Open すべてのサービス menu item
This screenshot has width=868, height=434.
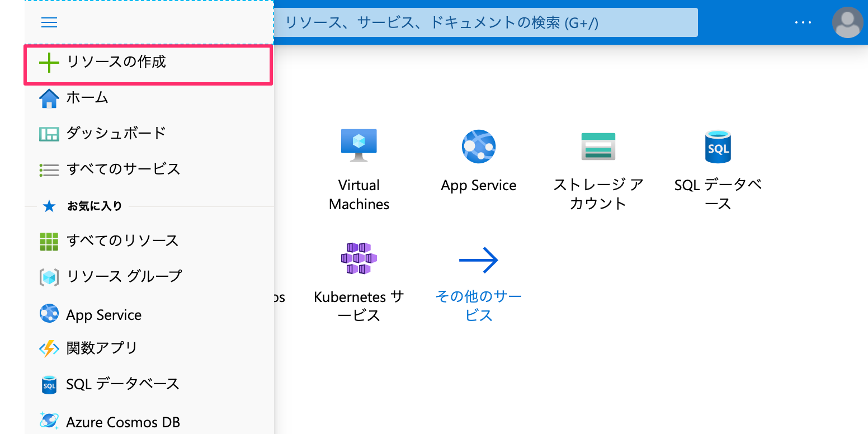(x=123, y=169)
